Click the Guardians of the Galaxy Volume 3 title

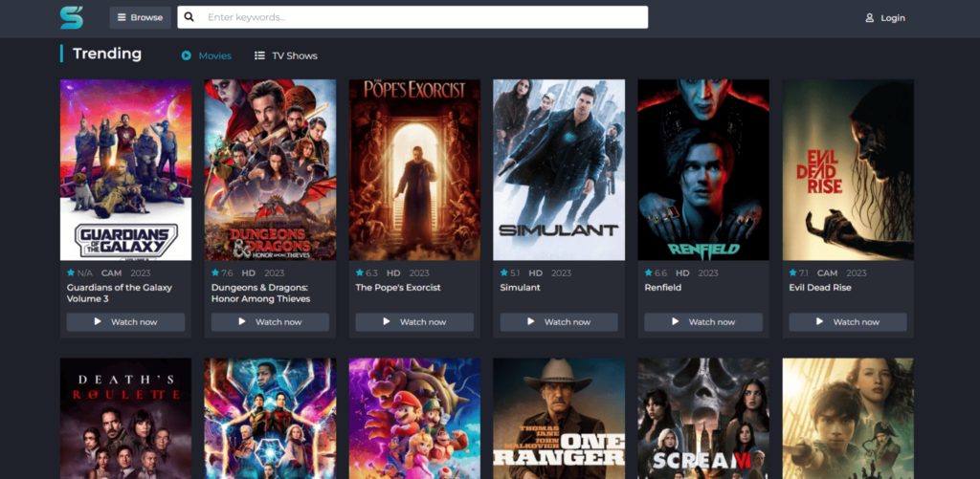pos(120,293)
